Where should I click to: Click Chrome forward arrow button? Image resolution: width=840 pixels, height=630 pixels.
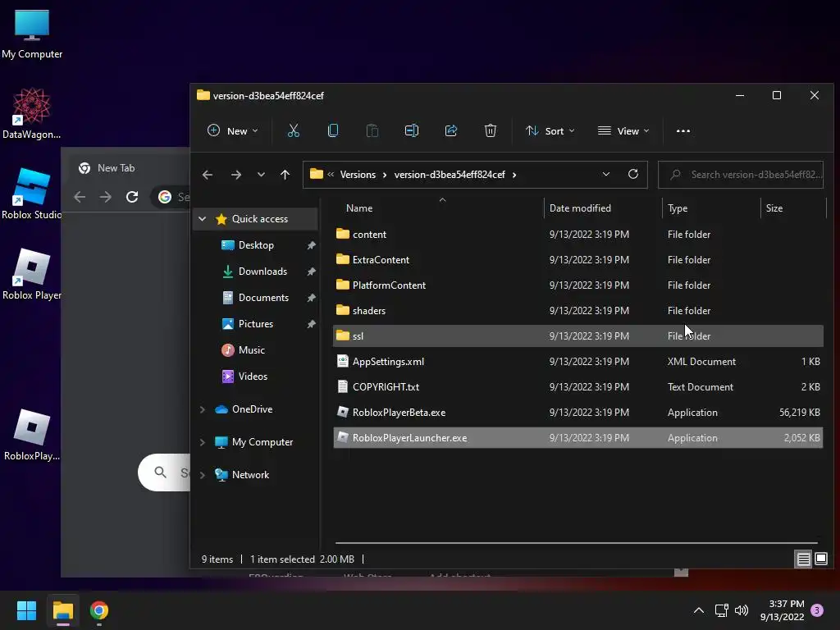tap(106, 197)
